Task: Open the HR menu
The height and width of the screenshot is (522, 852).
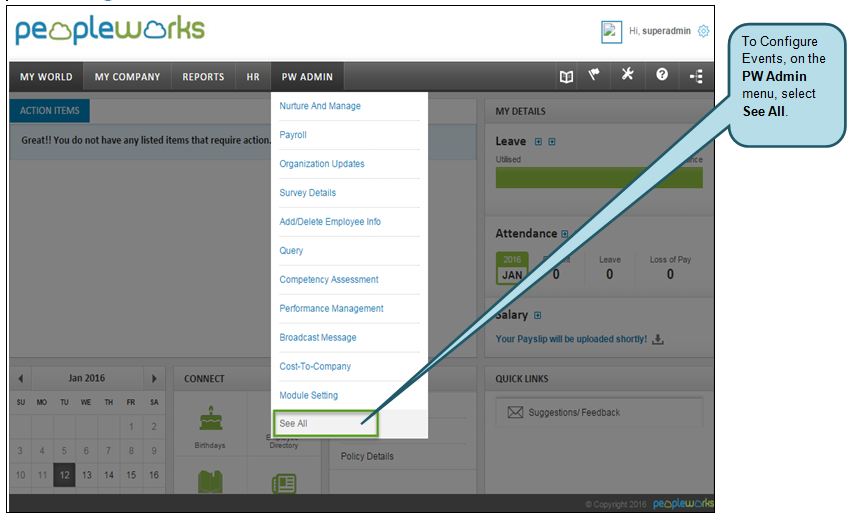Action: (x=253, y=77)
